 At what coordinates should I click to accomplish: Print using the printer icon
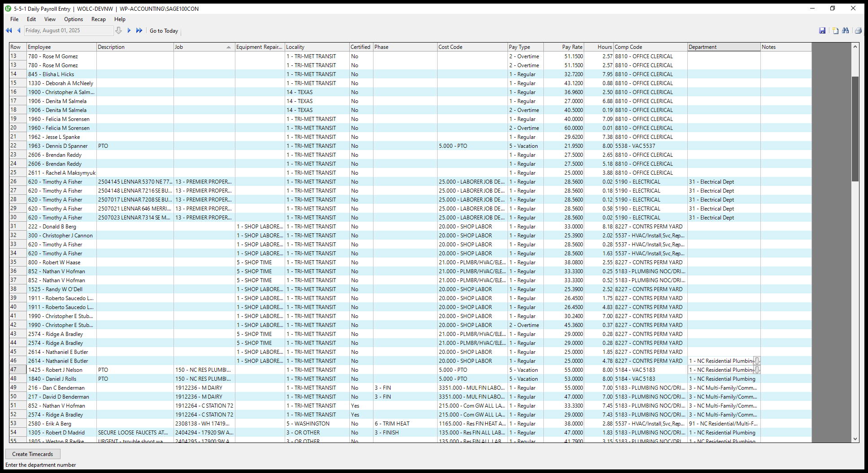coord(858,30)
